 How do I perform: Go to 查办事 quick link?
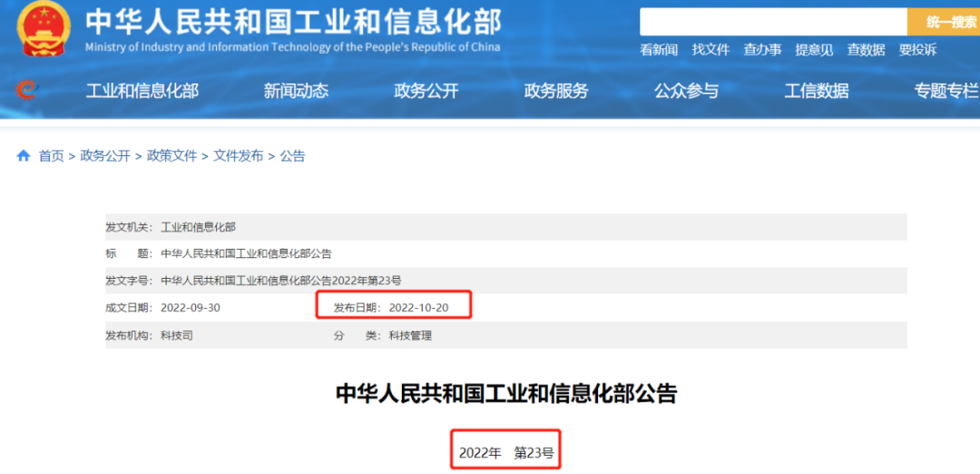[x=762, y=50]
